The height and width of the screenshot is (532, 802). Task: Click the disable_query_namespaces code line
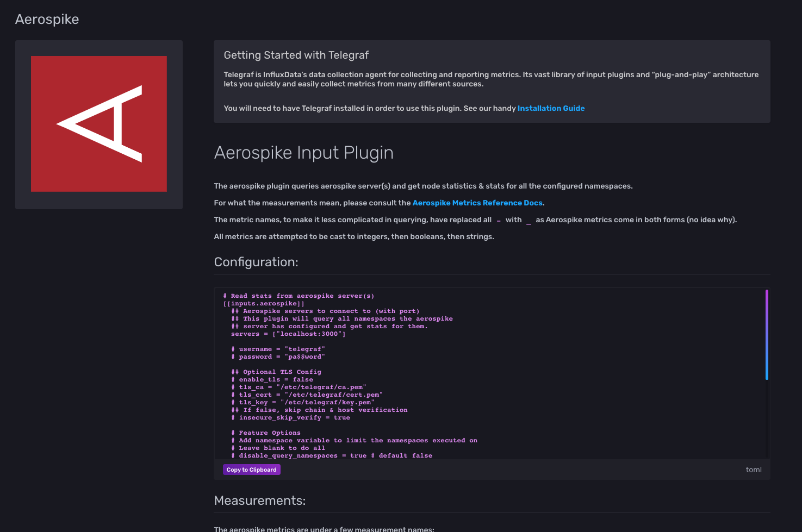tap(331, 455)
